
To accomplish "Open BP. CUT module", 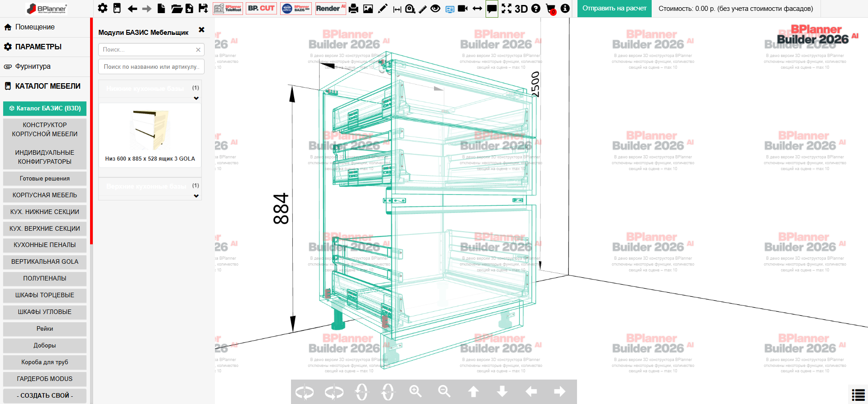I will pos(261,8).
